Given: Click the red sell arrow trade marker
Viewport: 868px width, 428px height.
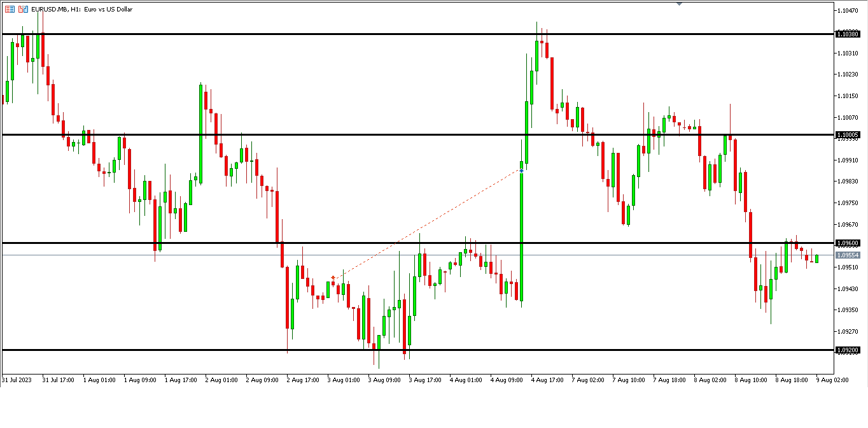Looking at the screenshot, I should tap(333, 278).
